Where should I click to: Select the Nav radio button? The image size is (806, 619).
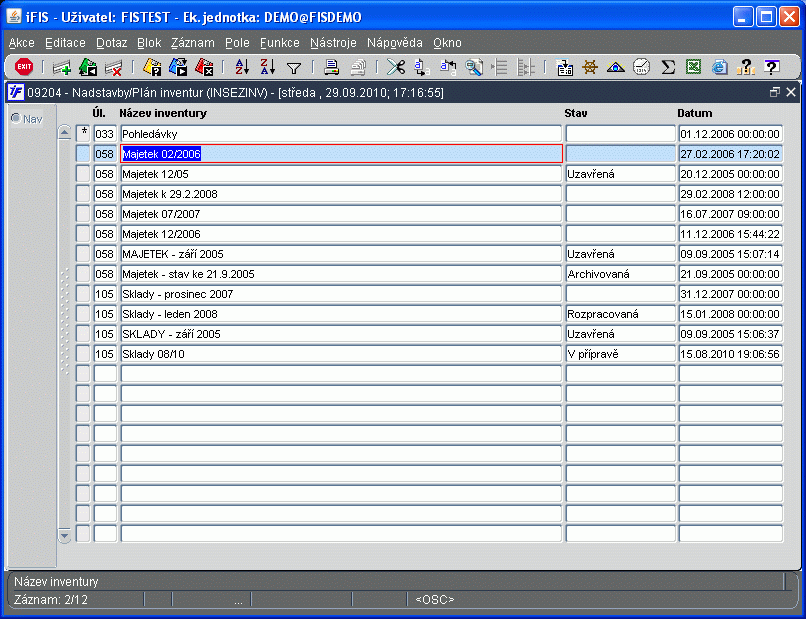tap(16, 119)
